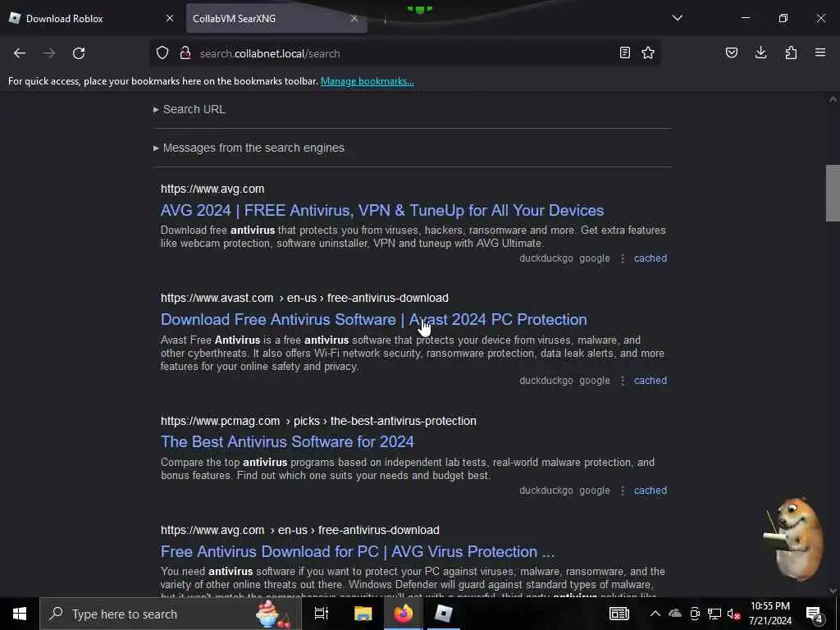Bookmark this page with the star icon
This screenshot has width=840, height=630.
648,52
